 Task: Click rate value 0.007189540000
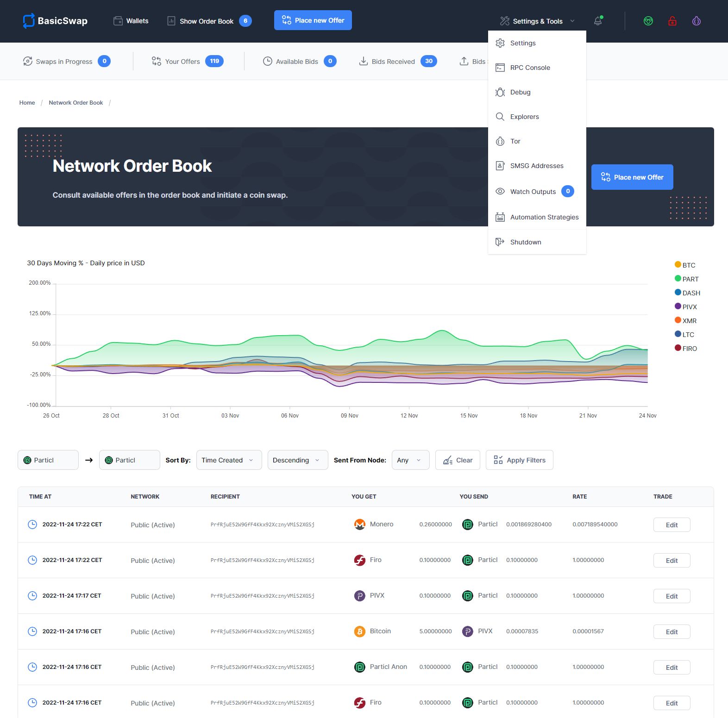[595, 524]
